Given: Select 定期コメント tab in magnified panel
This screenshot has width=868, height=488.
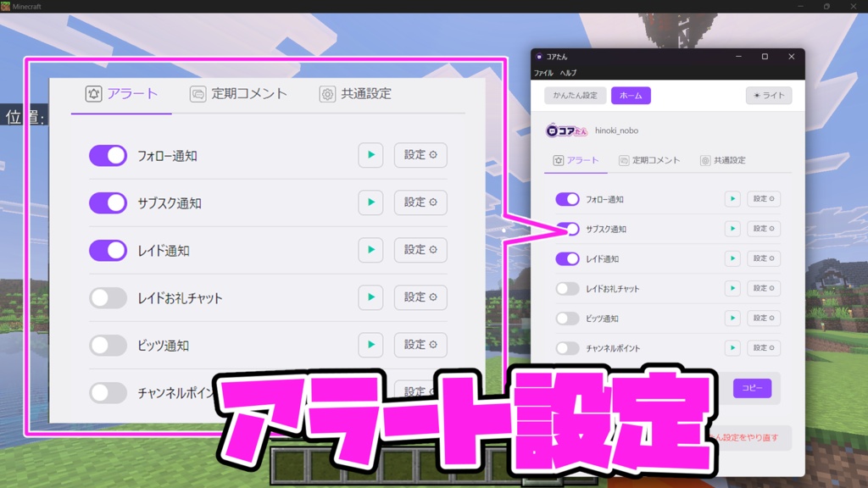Looking at the screenshot, I should click(238, 93).
